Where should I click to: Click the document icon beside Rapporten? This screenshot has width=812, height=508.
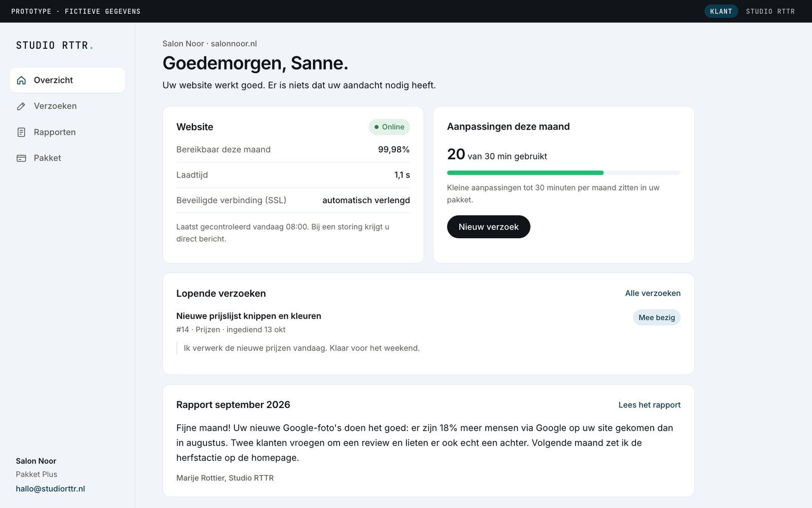pos(21,132)
